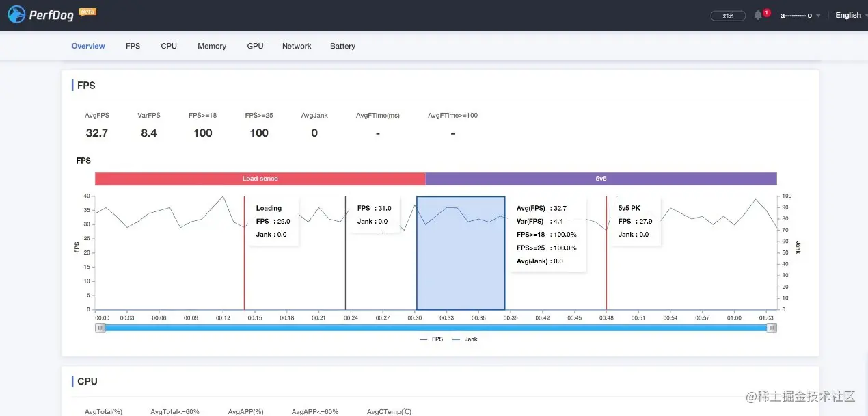Click the FPS section heading
The image size is (868, 416).
86,86
